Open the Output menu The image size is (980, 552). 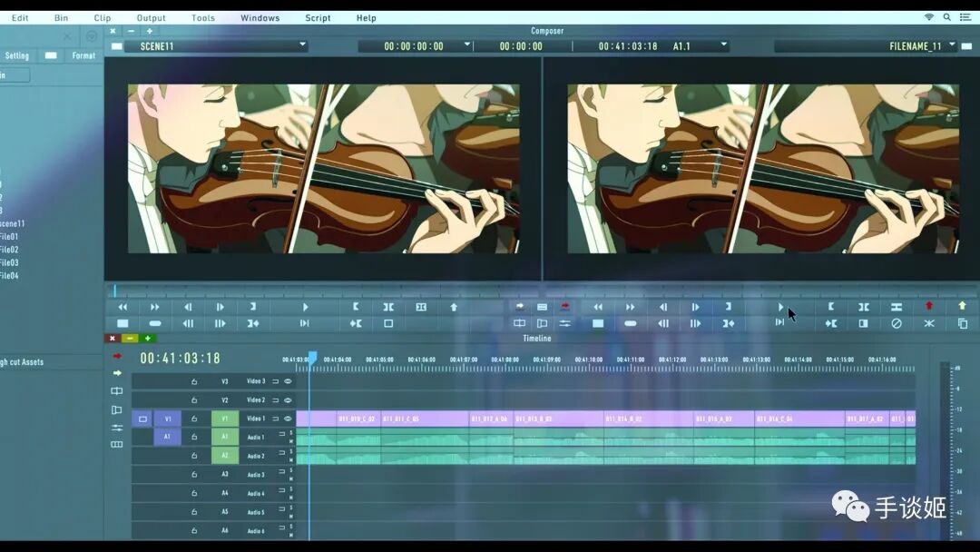(x=152, y=17)
